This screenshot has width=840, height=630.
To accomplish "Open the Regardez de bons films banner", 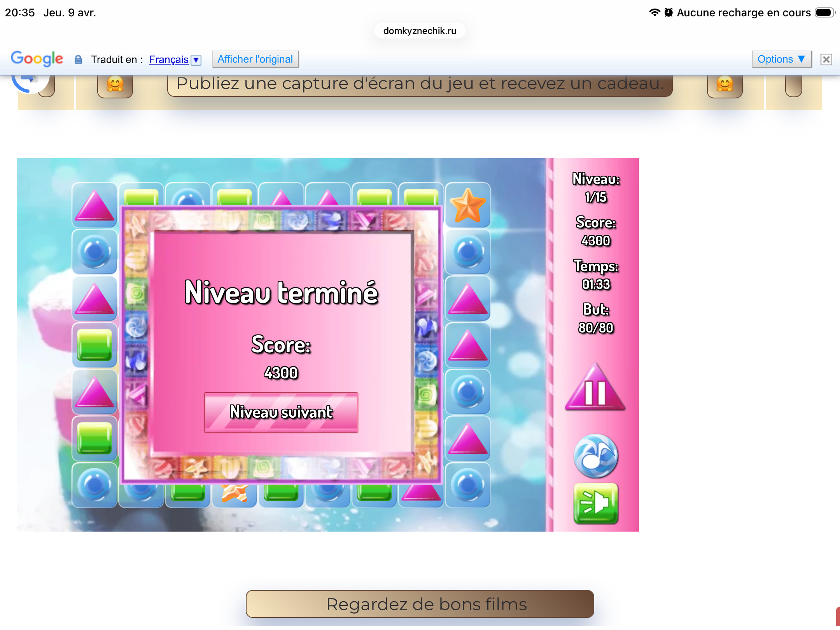I will [x=420, y=604].
